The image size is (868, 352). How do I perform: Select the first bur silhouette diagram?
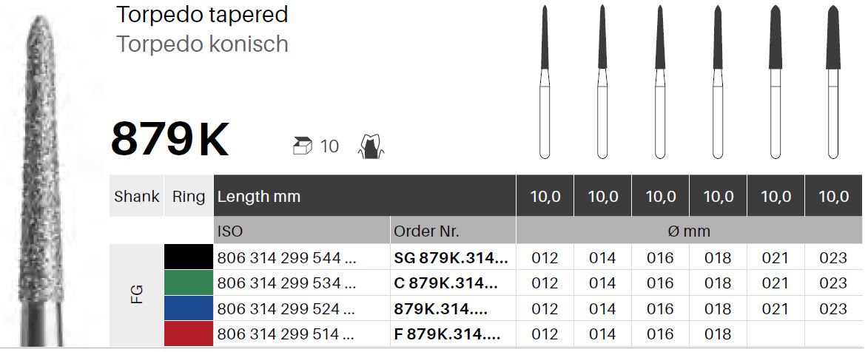point(545,82)
